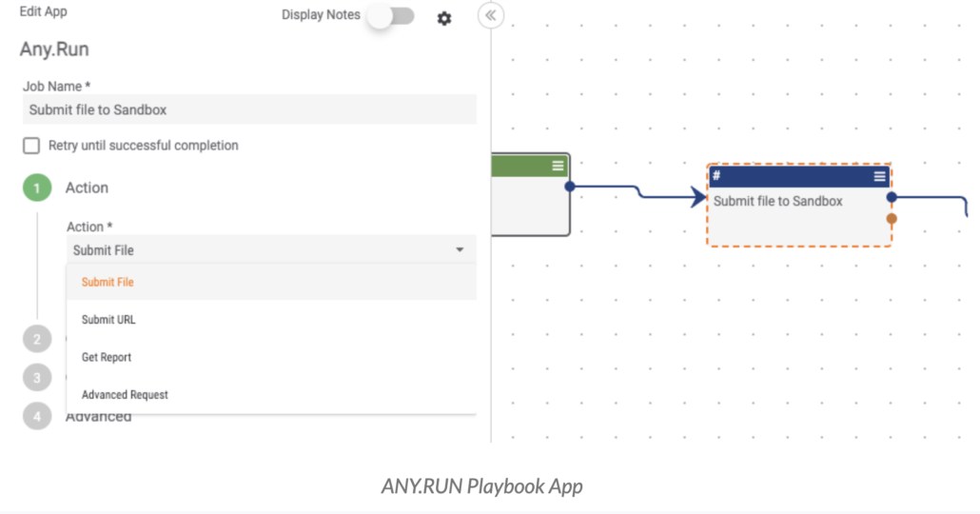Click the Display Notes label
Screen dimensions: 980x514
[321, 15]
